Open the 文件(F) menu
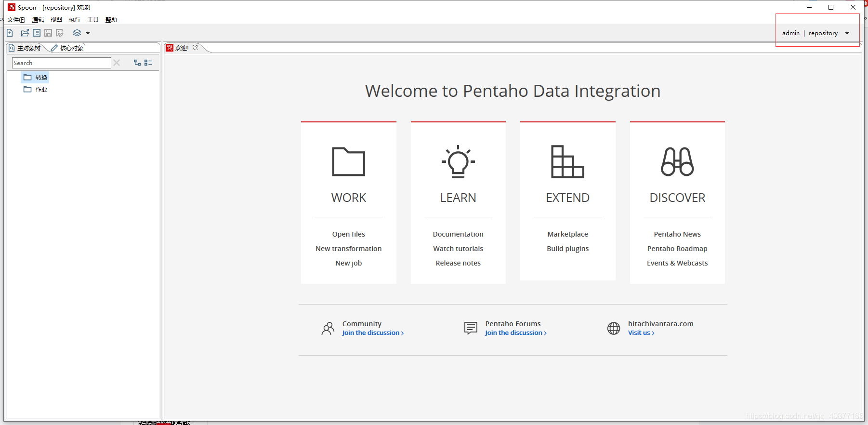The image size is (868, 425). point(16,20)
